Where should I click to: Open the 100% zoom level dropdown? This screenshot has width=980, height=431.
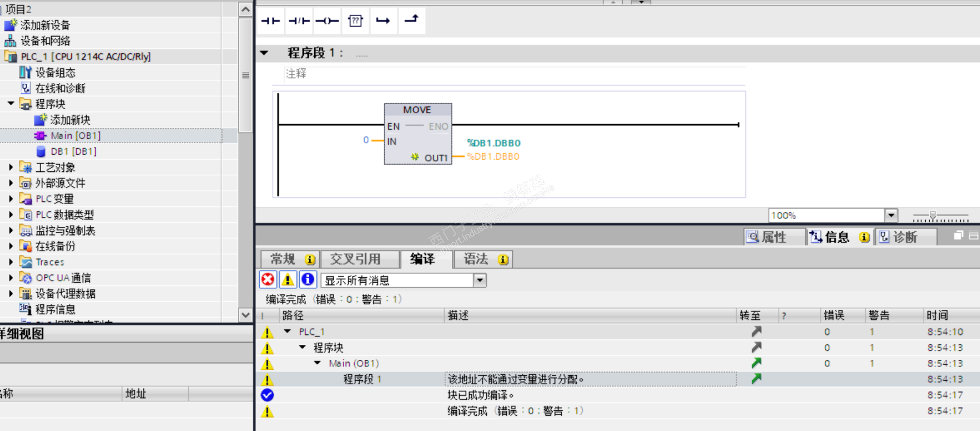[x=891, y=216]
